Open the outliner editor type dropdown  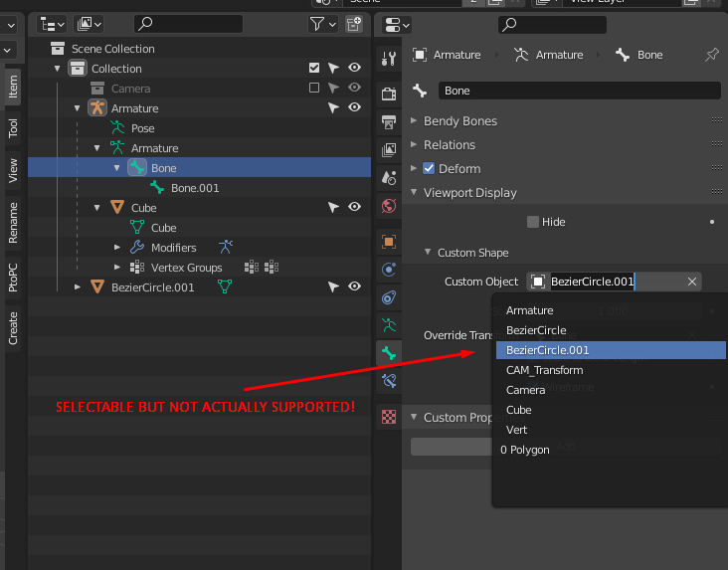52,24
